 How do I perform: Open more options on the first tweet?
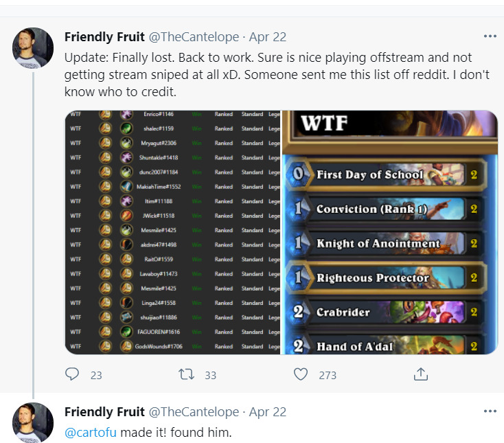coord(490,36)
